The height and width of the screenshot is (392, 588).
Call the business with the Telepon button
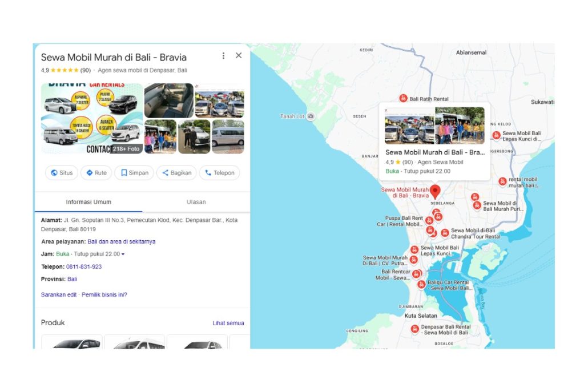click(220, 173)
